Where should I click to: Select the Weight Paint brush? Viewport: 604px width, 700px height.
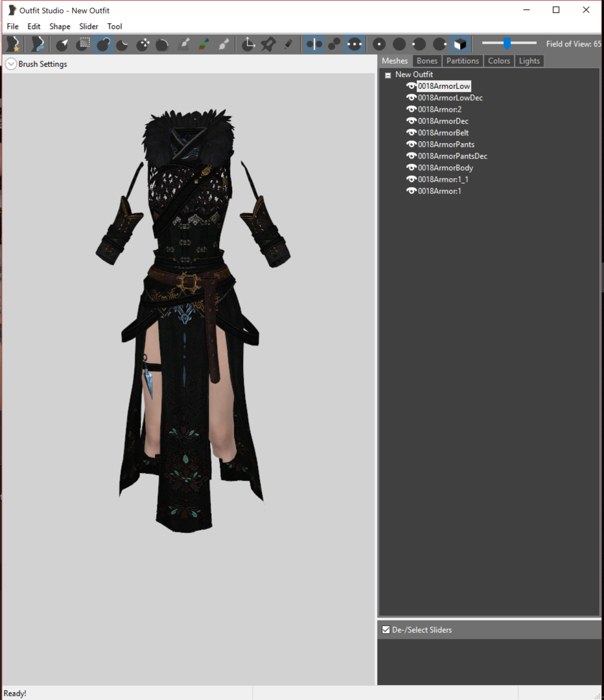click(183, 44)
